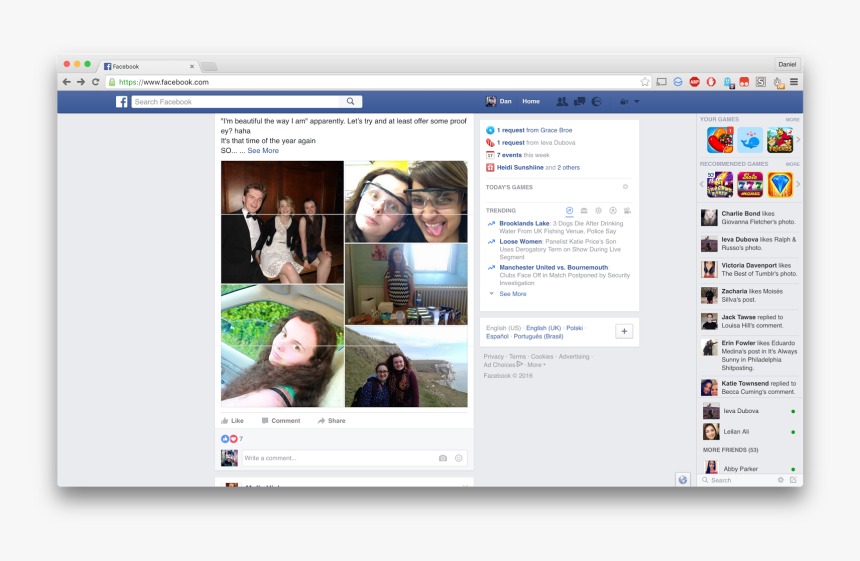860x561 pixels.
Task: Open the Brooklands Lake trending story
Action: click(524, 223)
